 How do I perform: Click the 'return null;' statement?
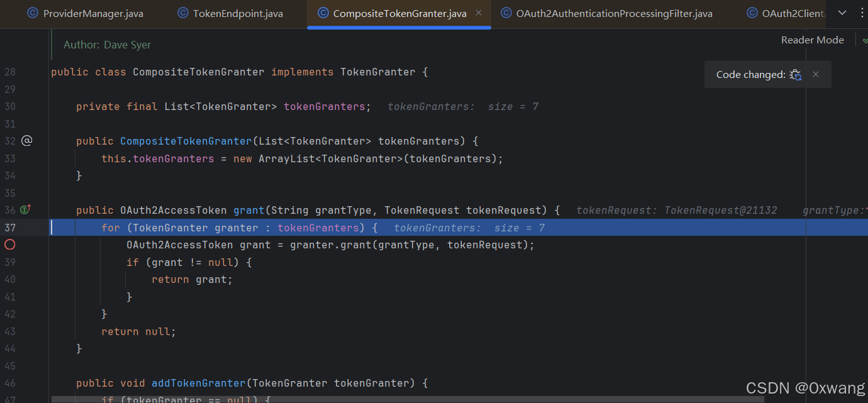pyautogui.click(x=139, y=331)
